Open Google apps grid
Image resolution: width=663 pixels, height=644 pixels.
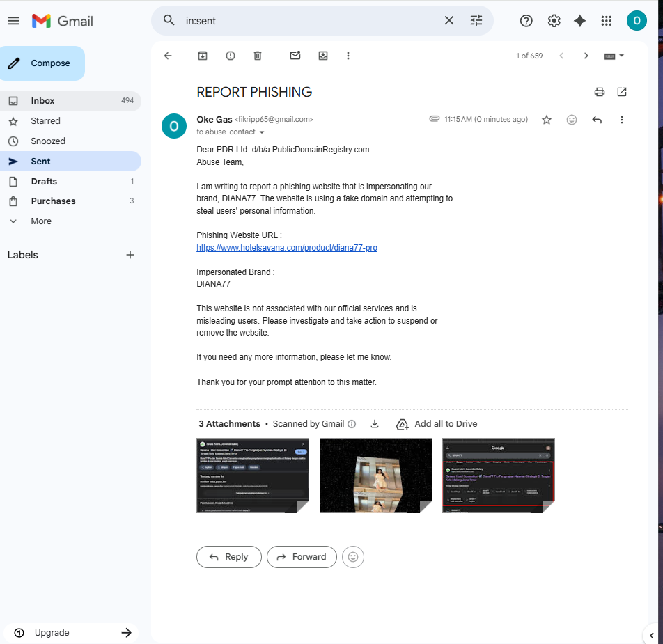pyautogui.click(x=607, y=21)
